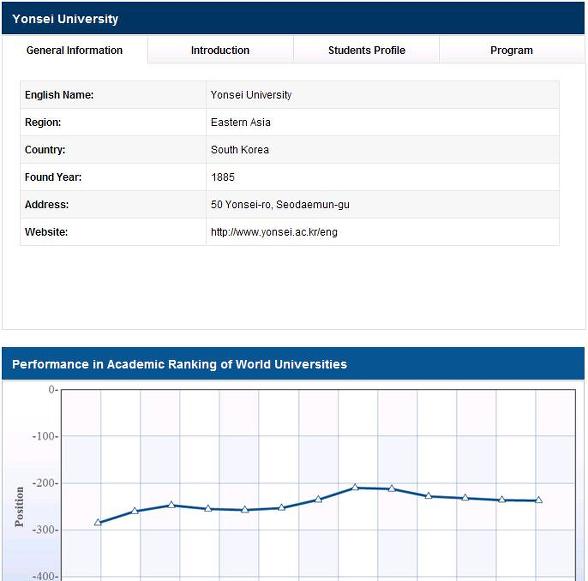Click the '-200' y-axis tick label
Viewport: 588px width, 581px height.
[45, 483]
